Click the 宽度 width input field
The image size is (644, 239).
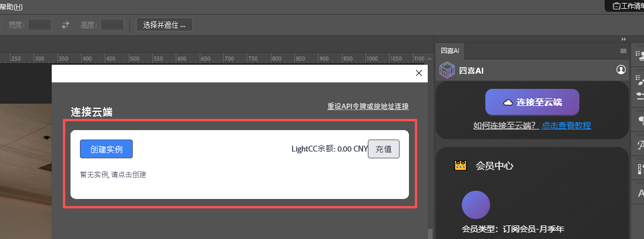pyautogui.click(x=40, y=25)
